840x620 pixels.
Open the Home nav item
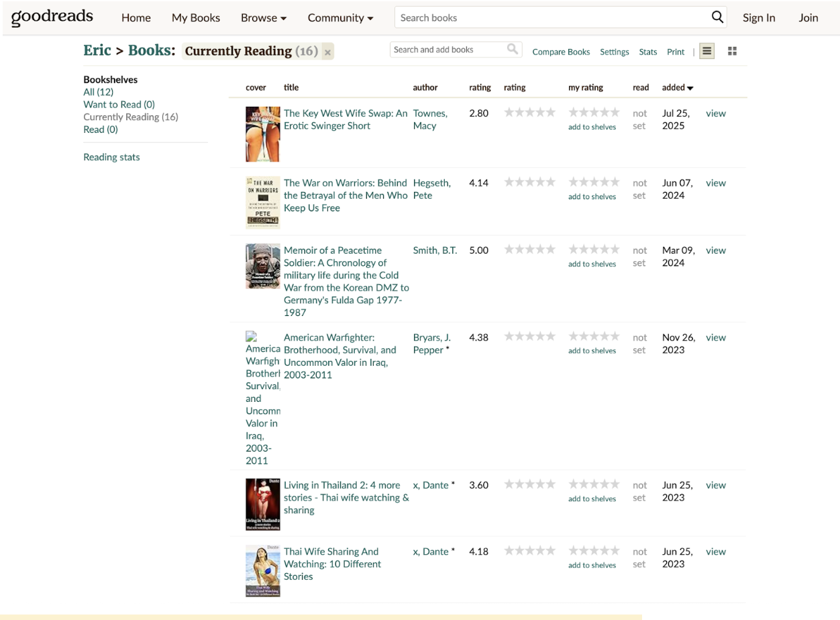[136, 18]
